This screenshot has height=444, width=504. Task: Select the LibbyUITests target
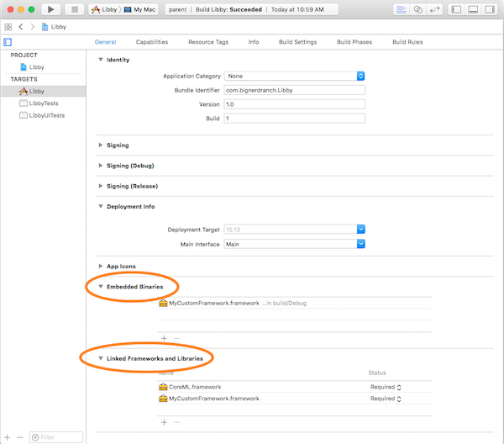tap(42, 115)
